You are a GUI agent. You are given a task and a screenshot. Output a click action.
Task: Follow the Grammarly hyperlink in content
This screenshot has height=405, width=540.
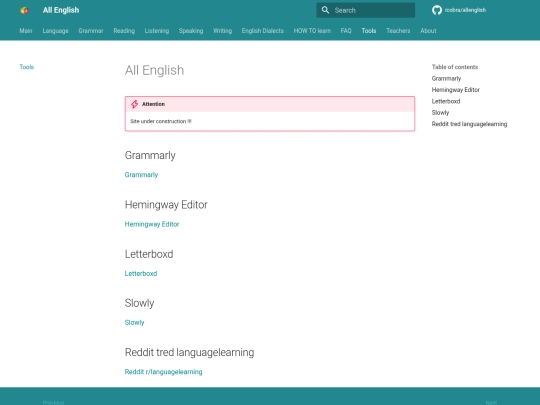coord(141,175)
